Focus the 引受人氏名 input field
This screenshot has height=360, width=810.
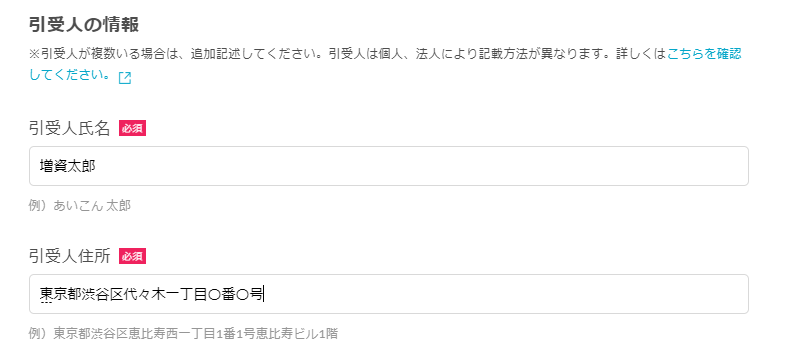point(388,166)
